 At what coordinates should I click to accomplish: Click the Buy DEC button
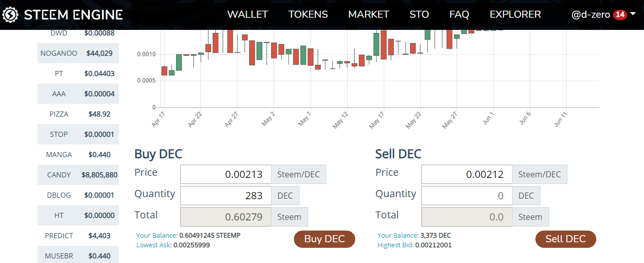(x=324, y=239)
